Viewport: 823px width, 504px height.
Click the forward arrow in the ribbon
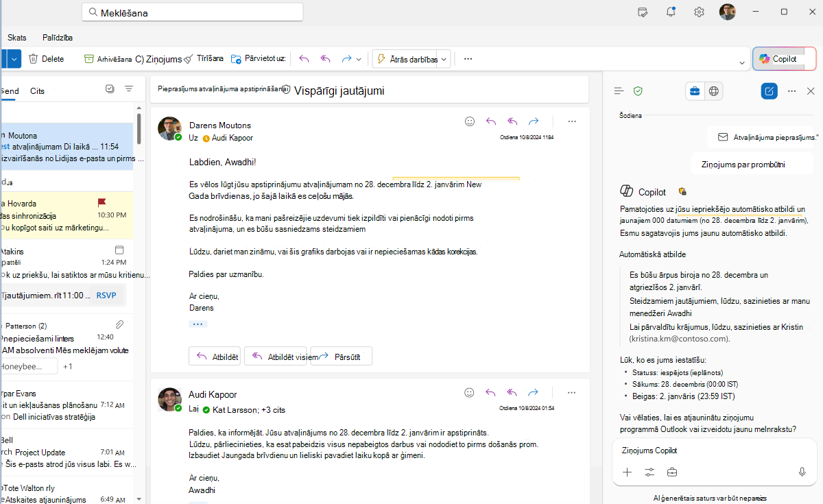[x=347, y=59]
